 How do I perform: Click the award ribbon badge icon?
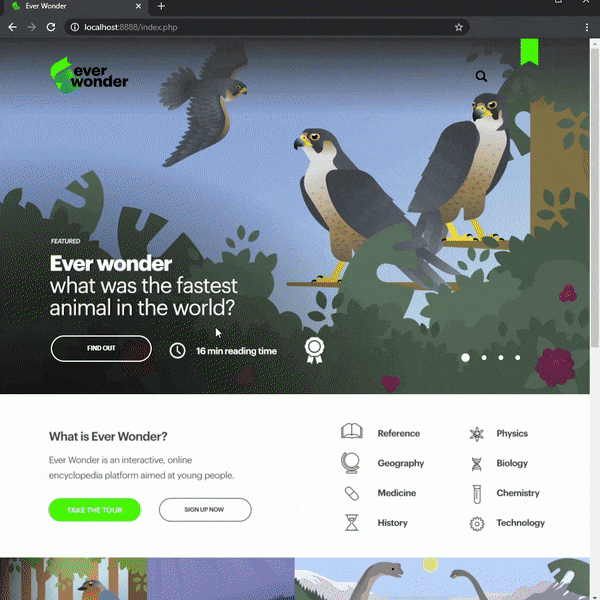pos(314,350)
